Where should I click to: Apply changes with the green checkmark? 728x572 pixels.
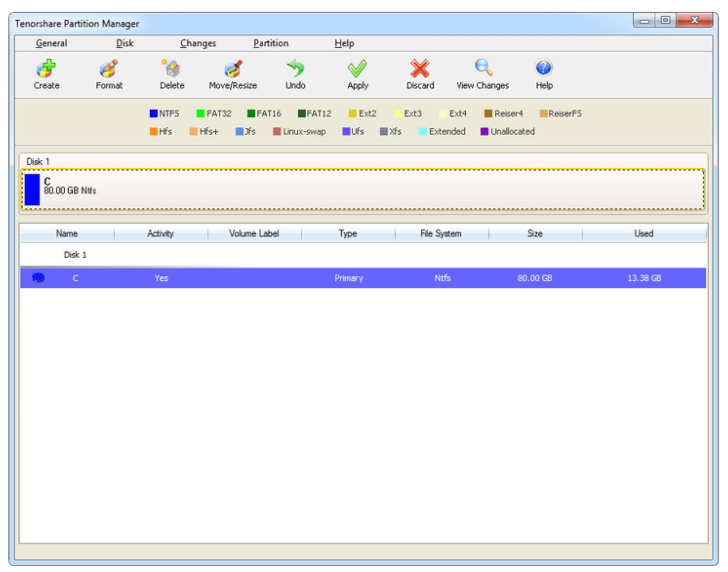click(x=357, y=69)
